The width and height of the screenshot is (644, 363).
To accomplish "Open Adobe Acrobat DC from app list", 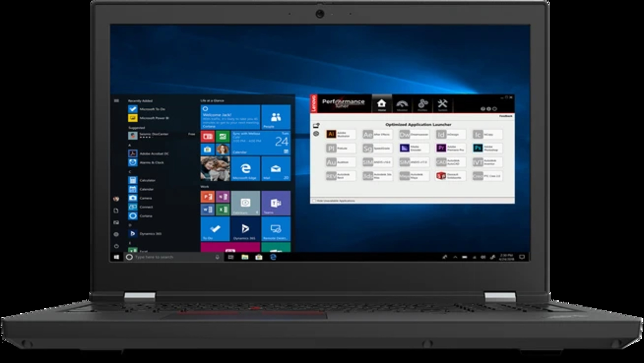I will point(149,154).
